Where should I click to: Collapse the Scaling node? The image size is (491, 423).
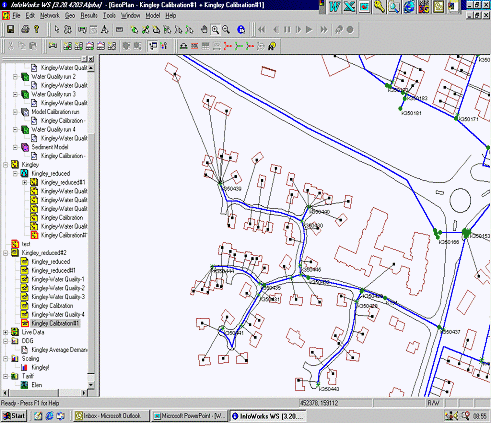pyautogui.click(x=5, y=359)
